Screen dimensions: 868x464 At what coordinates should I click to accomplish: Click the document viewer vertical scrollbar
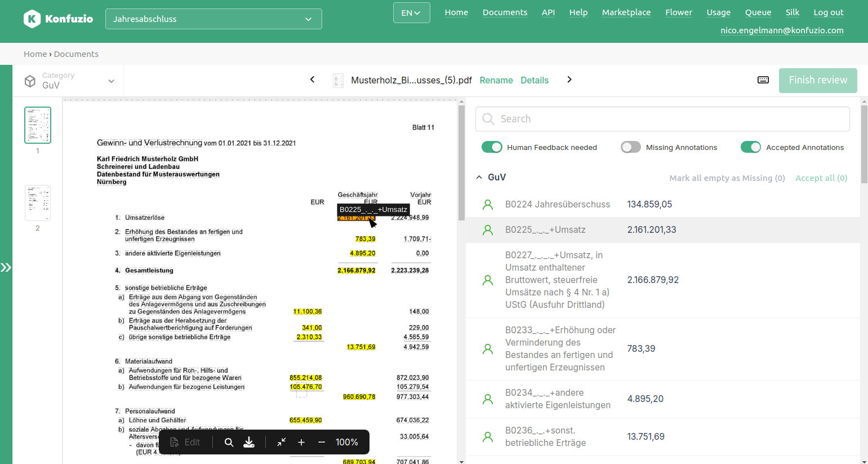461,163
